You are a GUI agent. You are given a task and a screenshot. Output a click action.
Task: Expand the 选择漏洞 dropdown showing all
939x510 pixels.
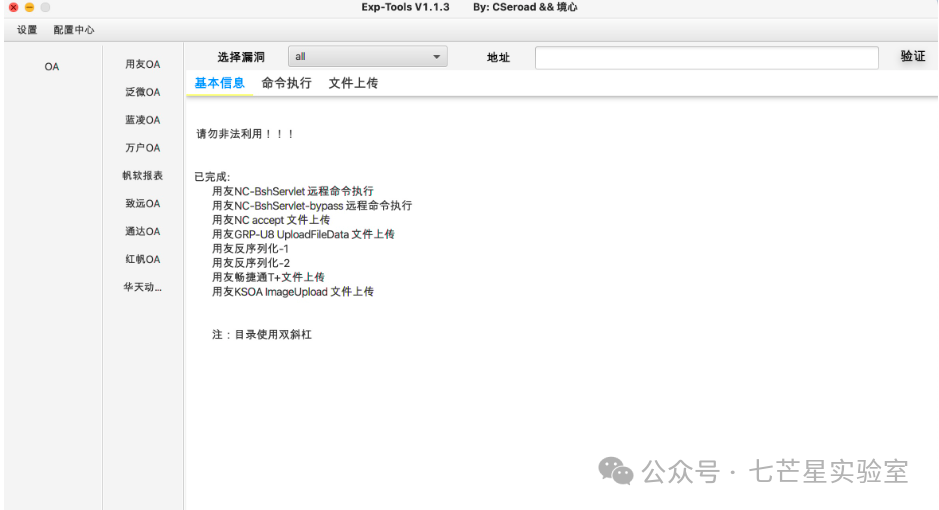pyautogui.click(x=368, y=56)
